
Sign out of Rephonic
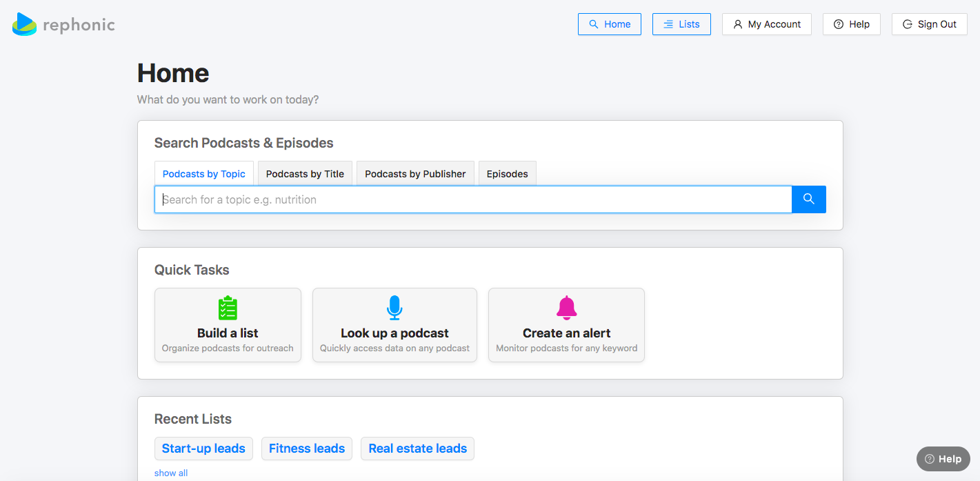click(929, 24)
